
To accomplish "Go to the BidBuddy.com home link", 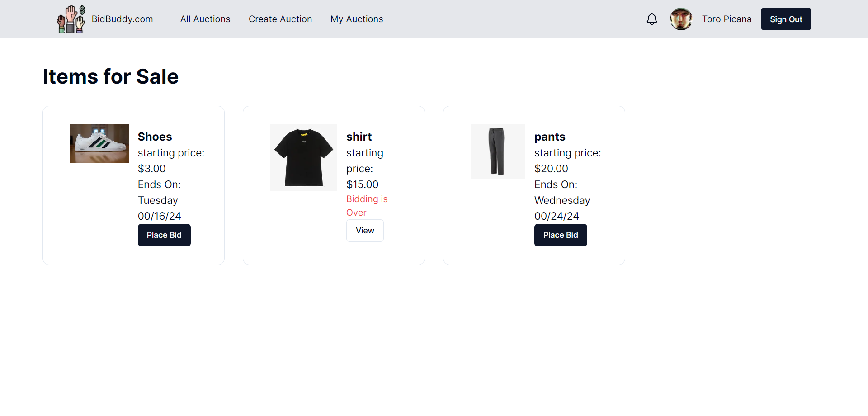I will pos(122,19).
